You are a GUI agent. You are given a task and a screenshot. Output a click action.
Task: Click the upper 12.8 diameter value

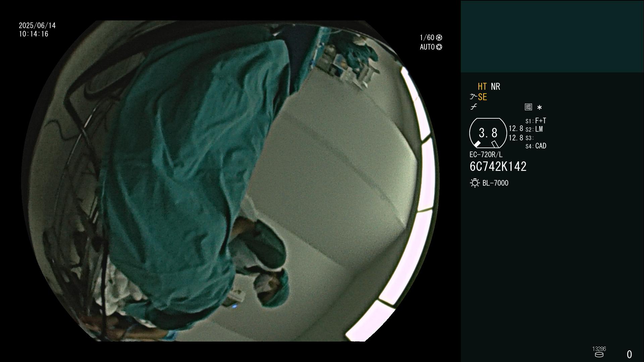point(516,128)
